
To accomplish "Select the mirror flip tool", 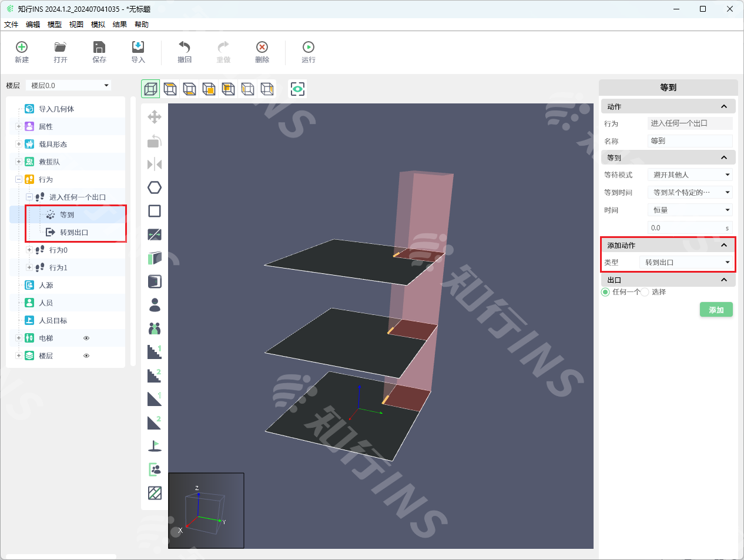I will point(155,164).
